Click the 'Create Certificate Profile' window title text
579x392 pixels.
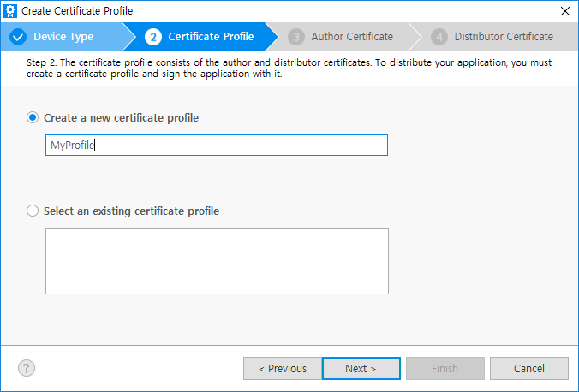[77, 11]
